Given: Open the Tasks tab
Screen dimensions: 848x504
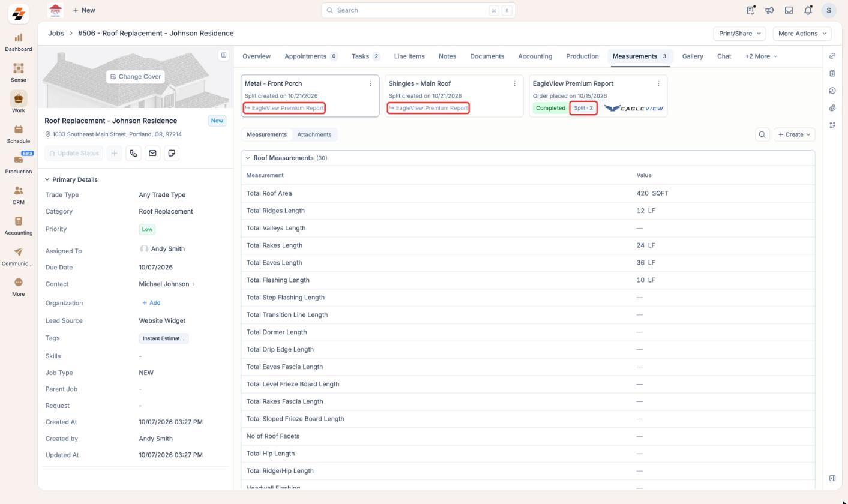Looking at the screenshot, I should click(365, 56).
